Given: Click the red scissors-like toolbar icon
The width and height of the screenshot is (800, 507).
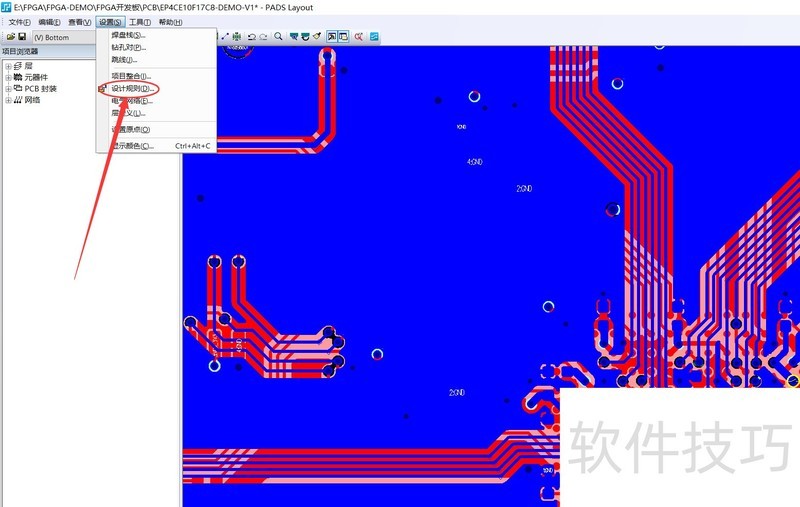Looking at the screenshot, I should pyautogui.click(x=359, y=36).
